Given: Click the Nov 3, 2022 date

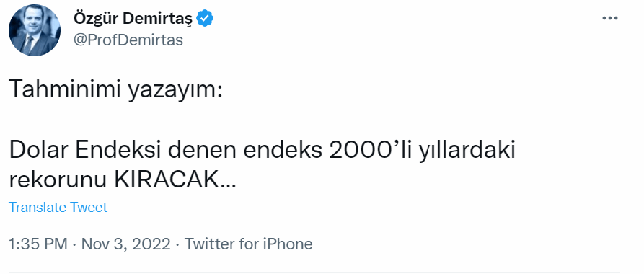Looking at the screenshot, I should (125, 244).
